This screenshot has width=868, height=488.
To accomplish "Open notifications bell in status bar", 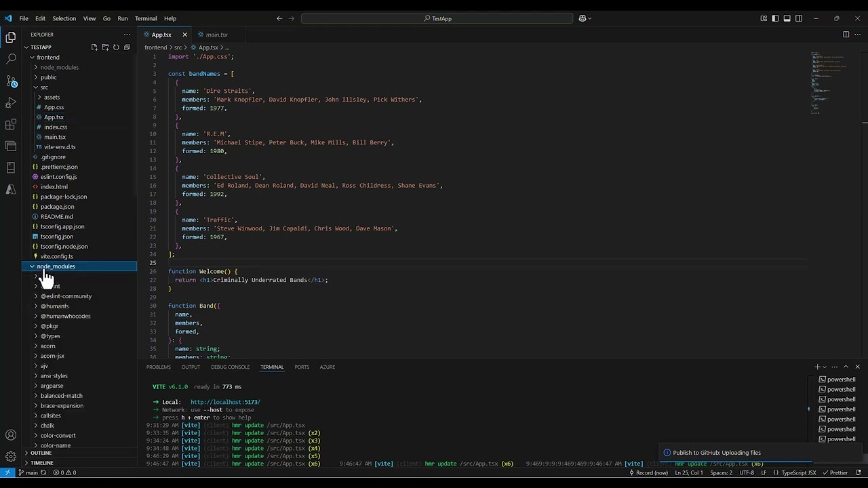I will (858, 472).
